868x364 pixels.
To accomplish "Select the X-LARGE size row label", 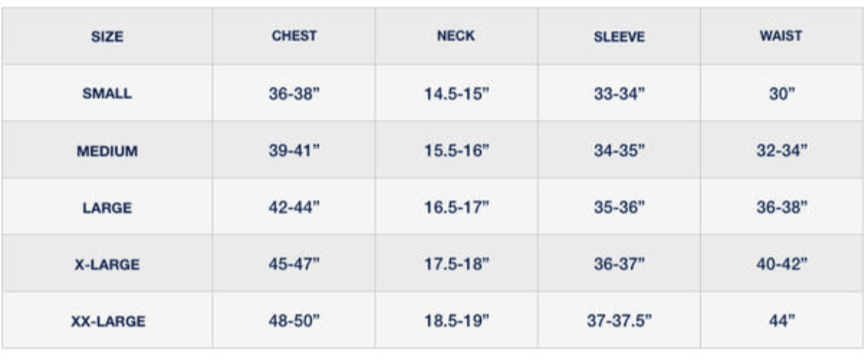I will click(x=107, y=265).
